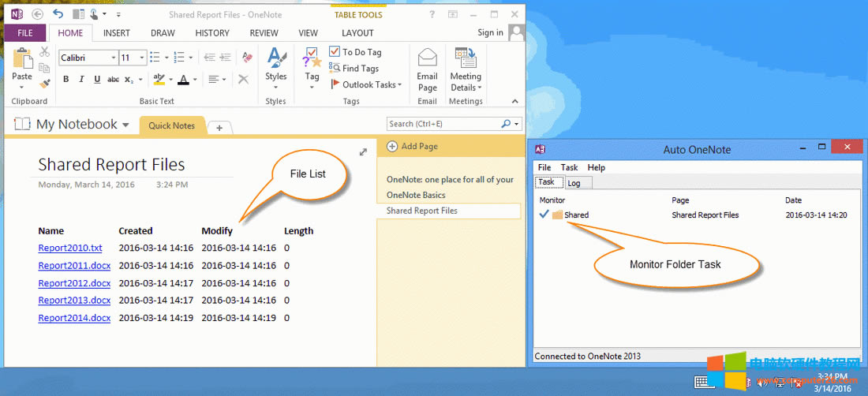Expand the My Notebook dropdown
Screen dimensions: 868x396
(x=125, y=125)
